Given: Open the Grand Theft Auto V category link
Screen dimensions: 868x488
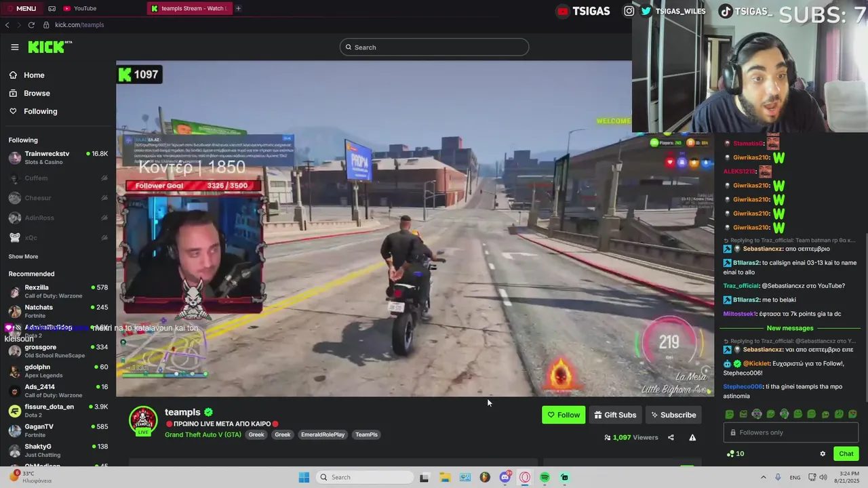Looking at the screenshot, I should (203, 434).
